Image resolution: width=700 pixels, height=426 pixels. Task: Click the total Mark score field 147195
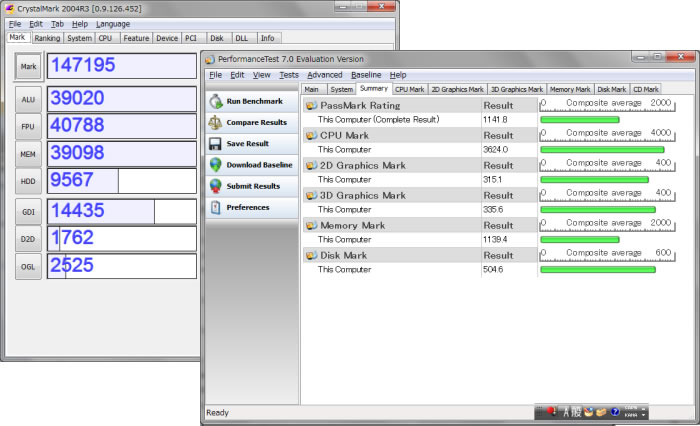pos(121,66)
